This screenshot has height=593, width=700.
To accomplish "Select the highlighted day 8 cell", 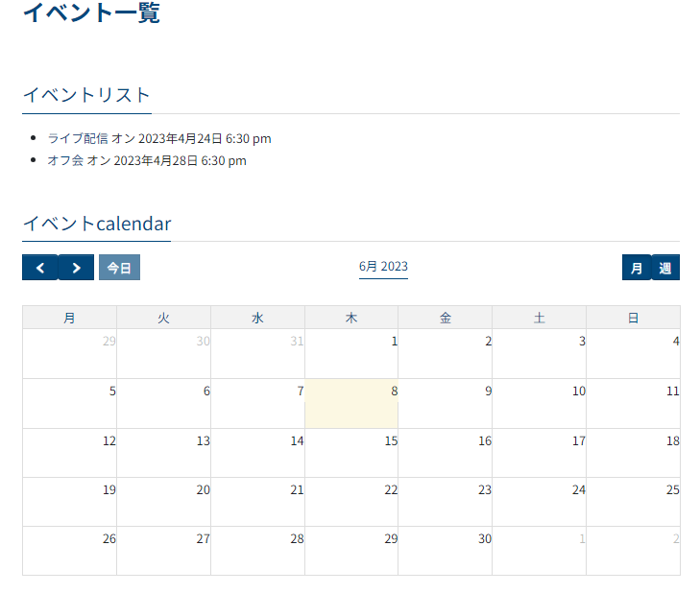I will click(351, 403).
